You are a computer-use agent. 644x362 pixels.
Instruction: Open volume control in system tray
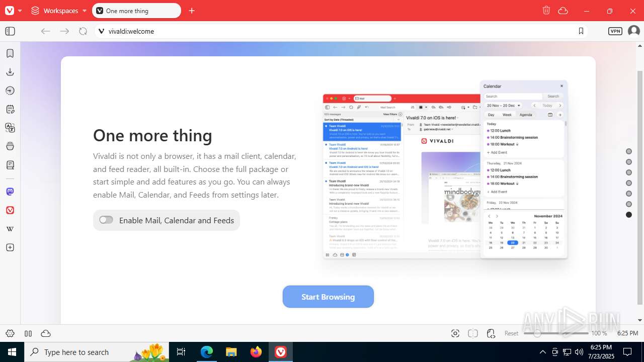click(579, 352)
